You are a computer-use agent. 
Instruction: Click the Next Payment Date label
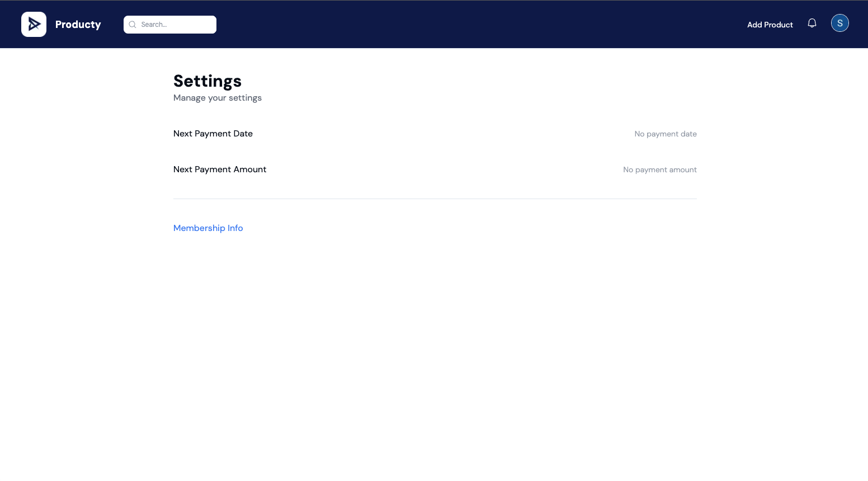213,133
